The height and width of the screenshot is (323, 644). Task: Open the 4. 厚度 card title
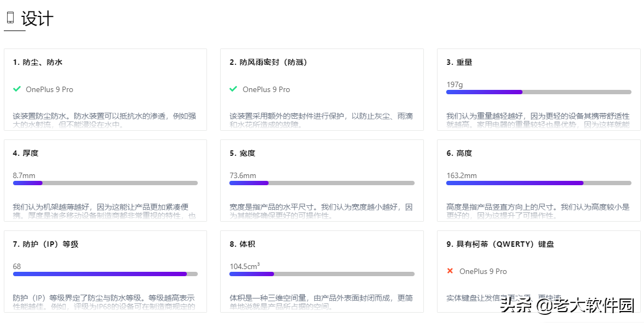[x=26, y=153]
